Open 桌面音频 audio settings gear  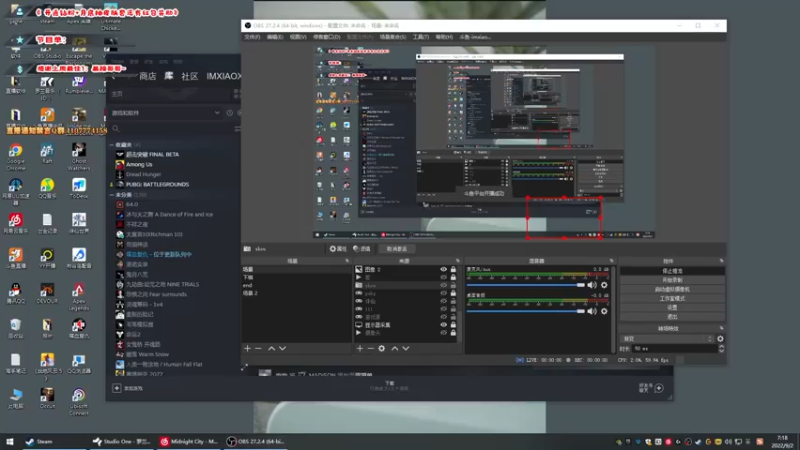pyautogui.click(x=604, y=311)
